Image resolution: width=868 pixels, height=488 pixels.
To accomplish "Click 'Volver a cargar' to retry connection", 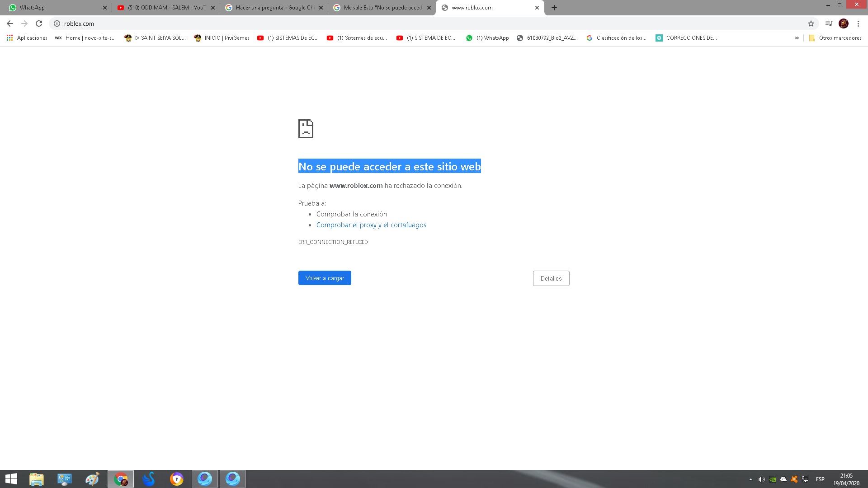I will (324, 278).
